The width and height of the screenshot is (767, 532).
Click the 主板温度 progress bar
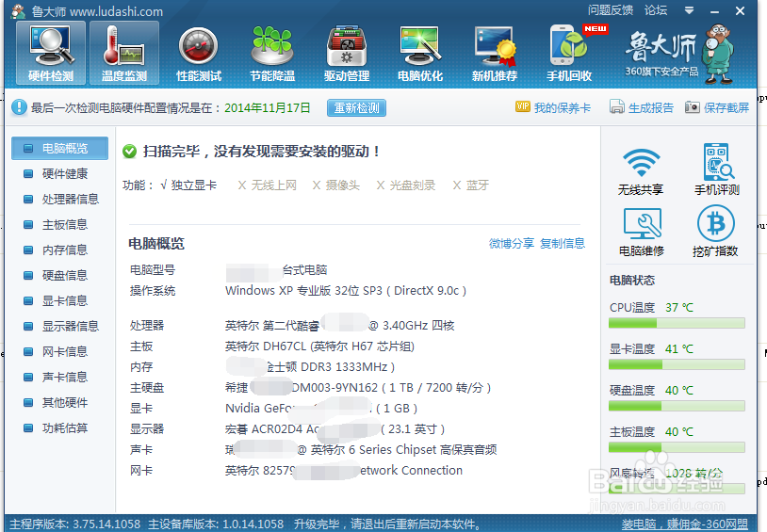click(677, 447)
